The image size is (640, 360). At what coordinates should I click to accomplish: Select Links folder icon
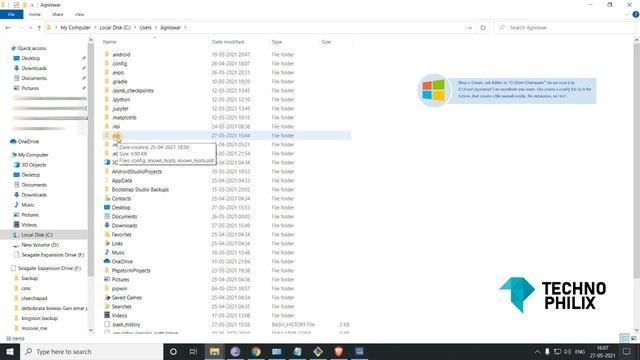click(x=107, y=243)
